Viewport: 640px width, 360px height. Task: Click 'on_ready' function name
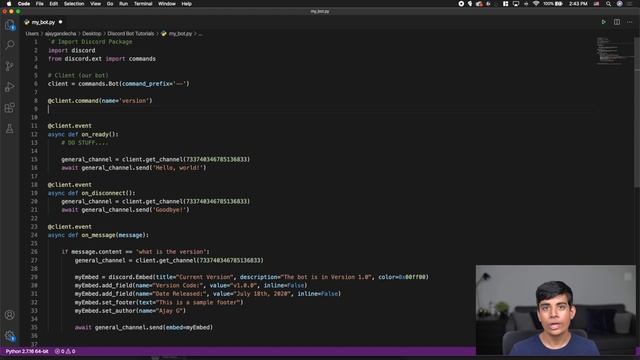point(96,134)
